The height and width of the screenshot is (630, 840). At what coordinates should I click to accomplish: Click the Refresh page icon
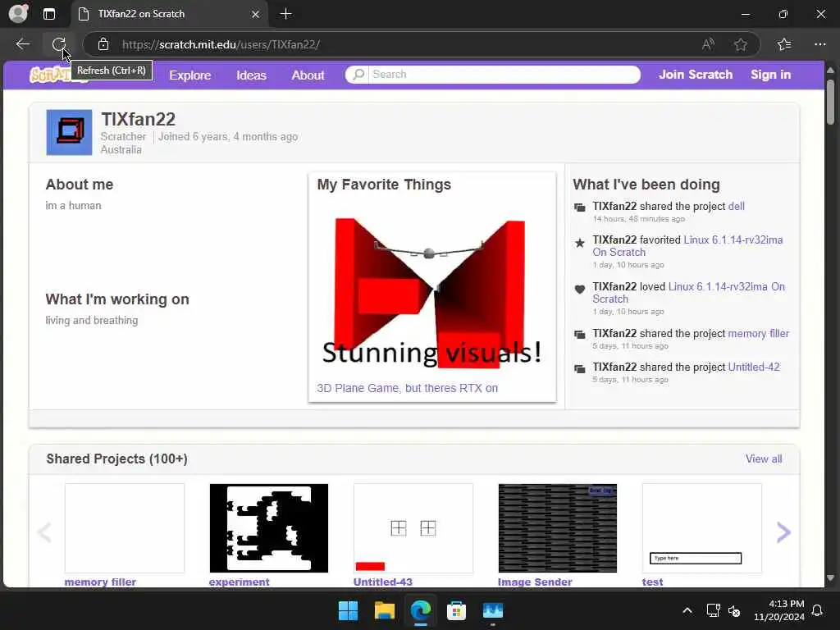[58, 44]
